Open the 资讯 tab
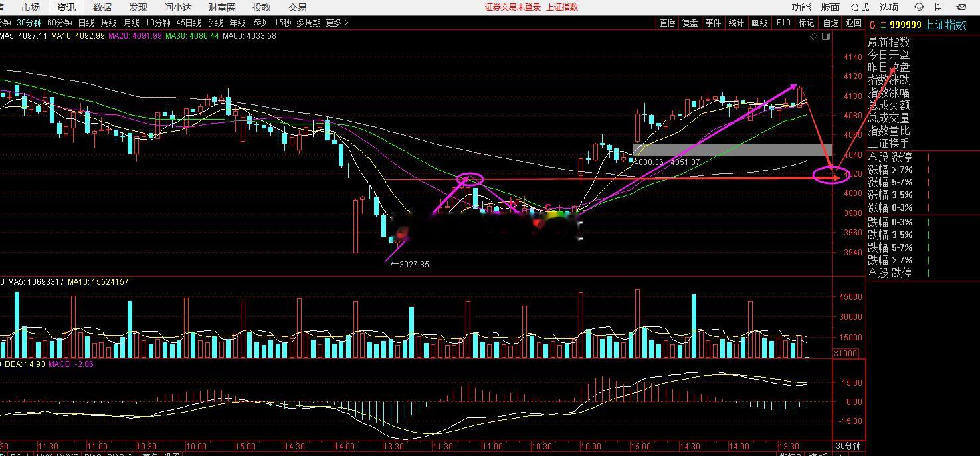The image size is (980, 456). tap(66, 7)
